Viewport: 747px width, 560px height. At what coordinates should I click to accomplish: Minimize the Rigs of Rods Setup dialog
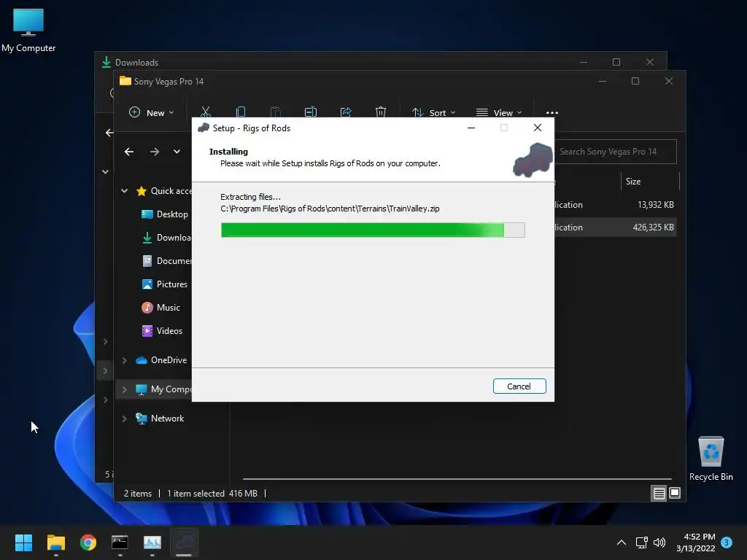coord(471,128)
